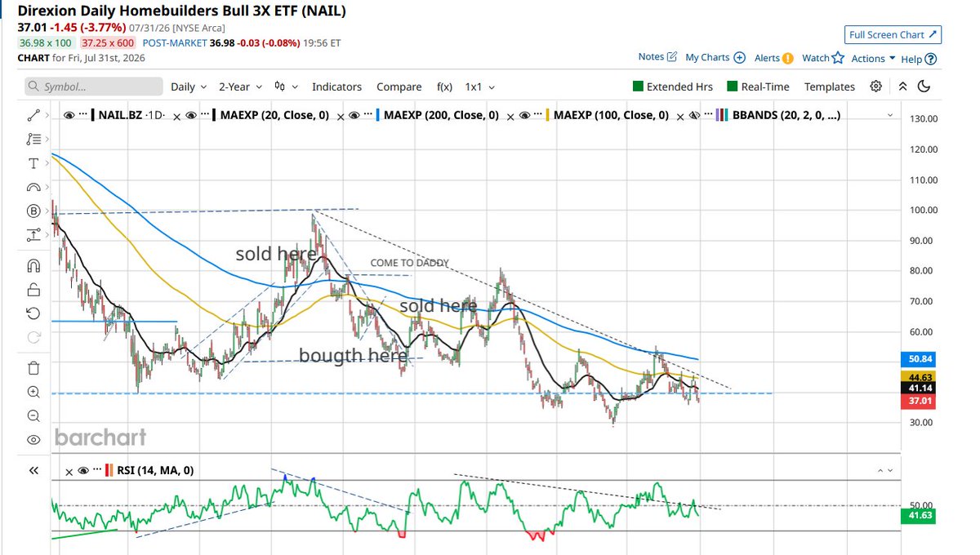This screenshot has width=980, height=555.
Task: Open the Compare menu
Action: pyautogui.click(x=399, y=87)
